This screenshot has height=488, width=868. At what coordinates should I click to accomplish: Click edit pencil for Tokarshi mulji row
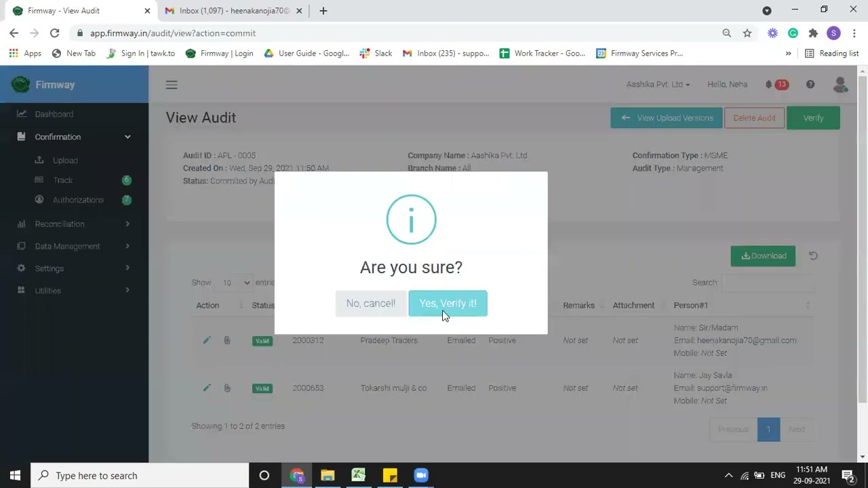point(207,388)
